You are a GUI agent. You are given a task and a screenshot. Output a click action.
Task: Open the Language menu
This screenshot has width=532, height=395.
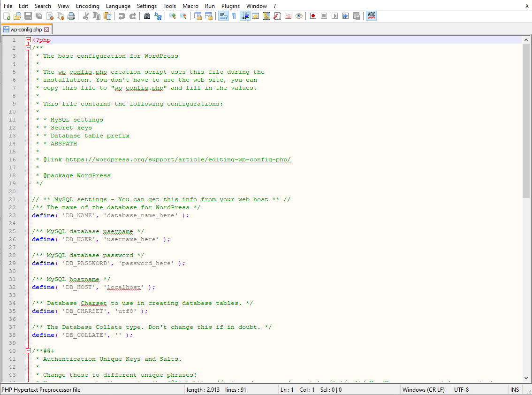[118, 6]
